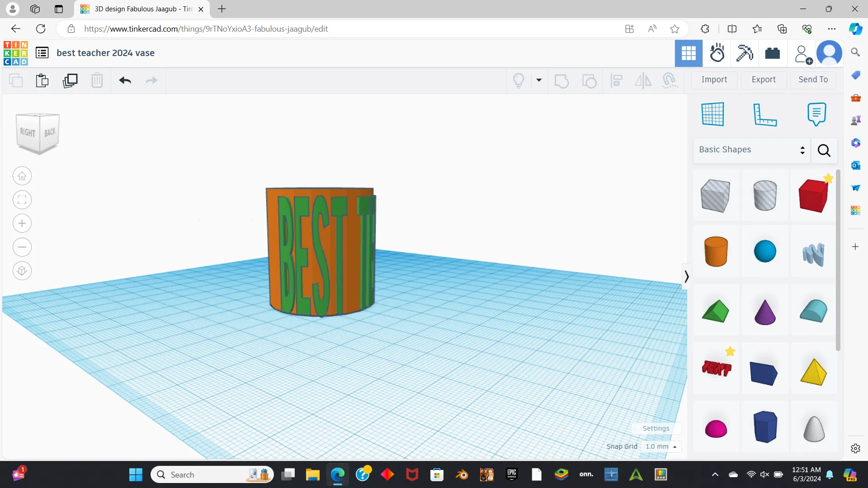This screenshot has height=488, width=868.
Task: Click the Zoom out button
Action: click(x=22, y=247)
